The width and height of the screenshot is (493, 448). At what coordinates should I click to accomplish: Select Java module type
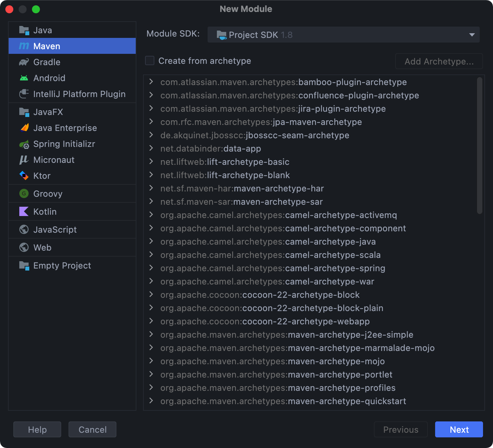pos(72,30)
